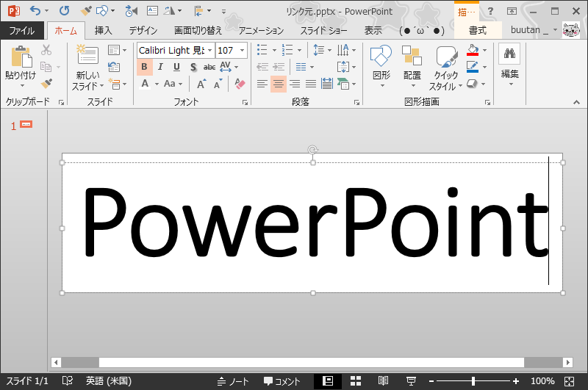Expand the bullets list dropdown arrow
588x390 pixels.
click(x=274, y=50)
